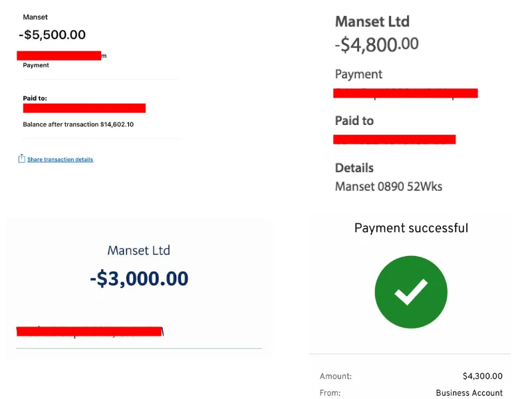Select the -$5,500.00 transaction amount

pos(53,35)
